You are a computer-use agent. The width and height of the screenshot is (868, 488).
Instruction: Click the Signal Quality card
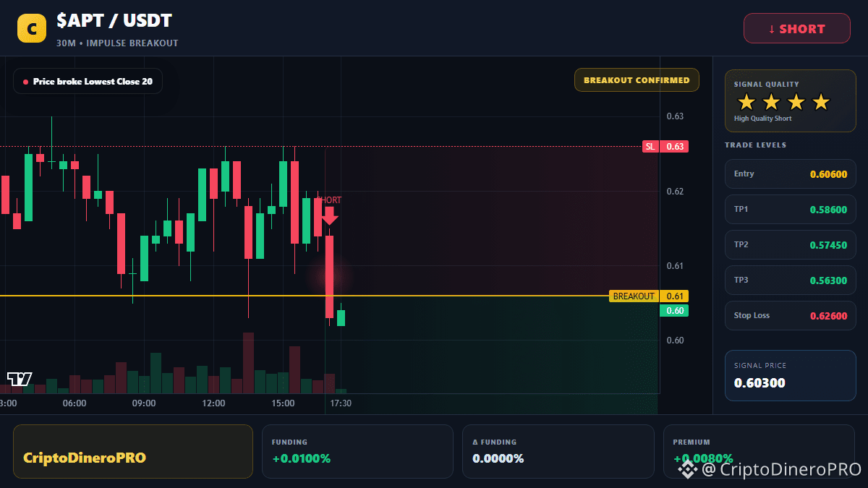pyautogui.click(x=791, y=101)
